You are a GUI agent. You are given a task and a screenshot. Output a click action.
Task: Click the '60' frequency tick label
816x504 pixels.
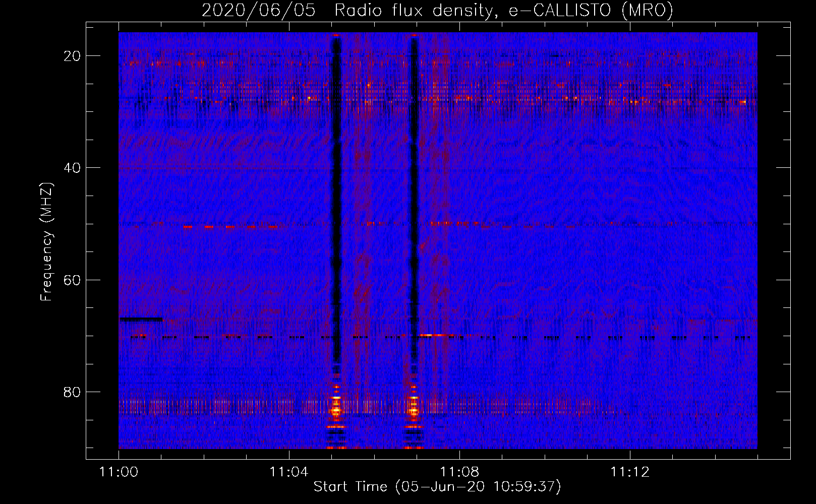(x=72, y=280)
